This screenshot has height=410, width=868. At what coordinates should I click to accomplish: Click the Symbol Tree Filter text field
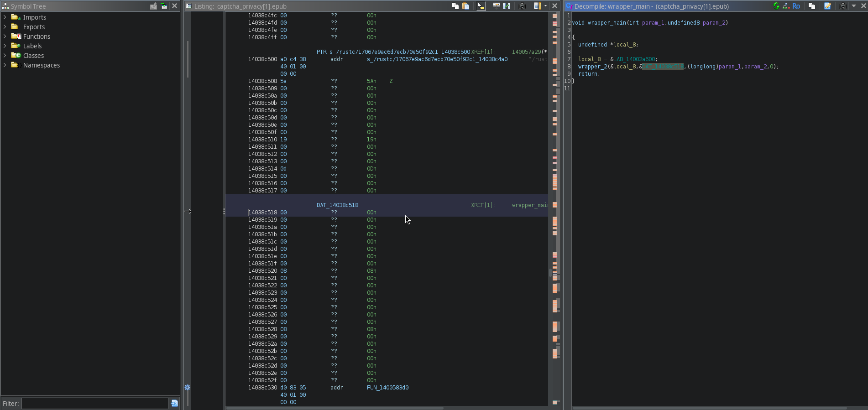point(94,404)
